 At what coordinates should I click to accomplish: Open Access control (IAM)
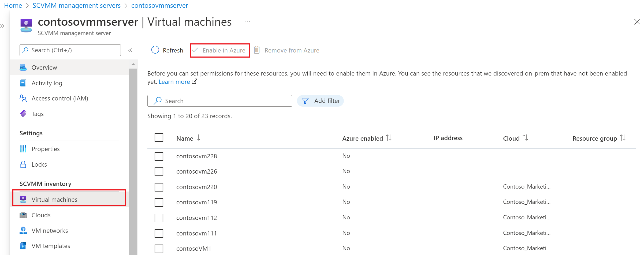[x=59, y=98]
